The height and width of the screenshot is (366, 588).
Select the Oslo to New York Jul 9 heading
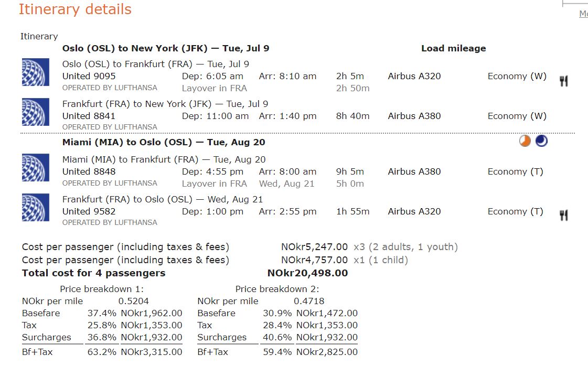click(x=166, y=48)
